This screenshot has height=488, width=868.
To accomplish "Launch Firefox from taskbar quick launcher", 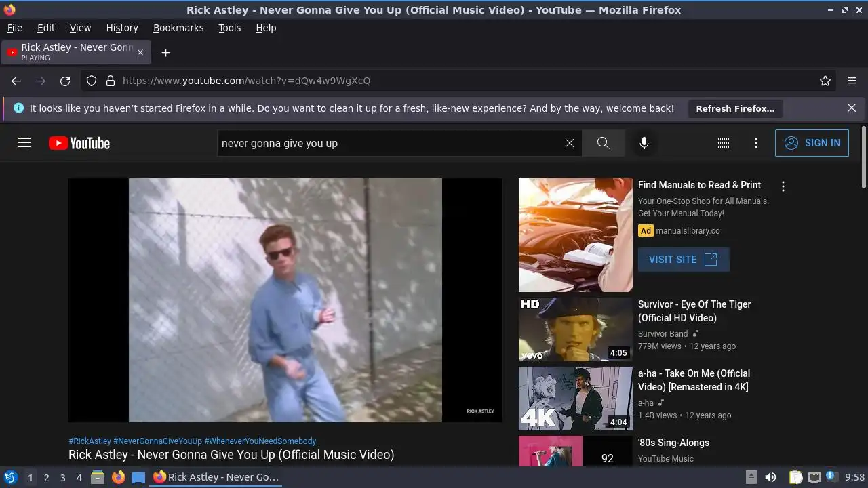I will tap(118, 477).
